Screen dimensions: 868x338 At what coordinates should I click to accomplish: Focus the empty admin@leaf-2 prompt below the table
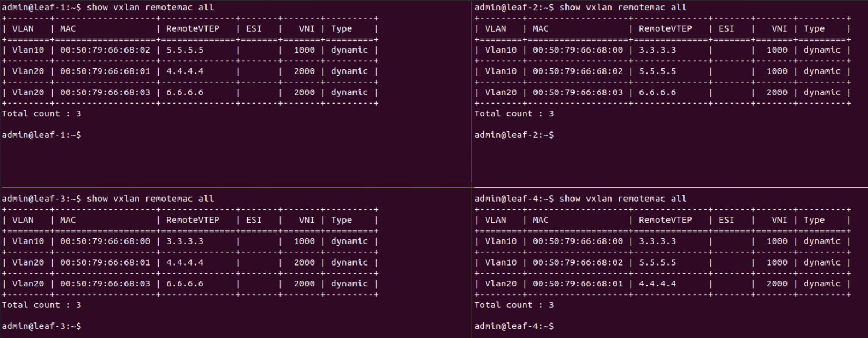[x=514, y=135]
